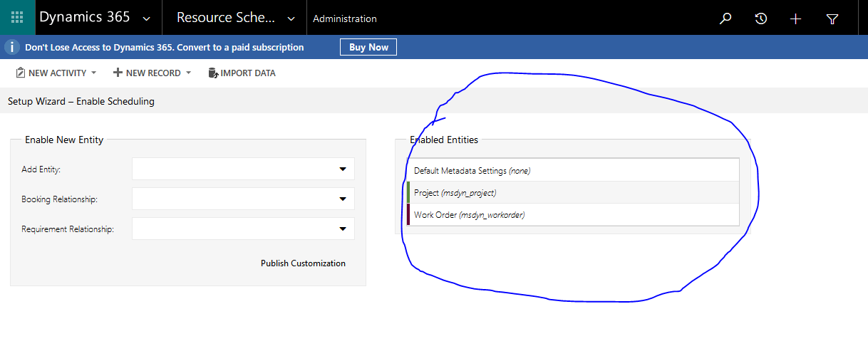Open recent items history icon
The image size is (868, 346).
761,19
